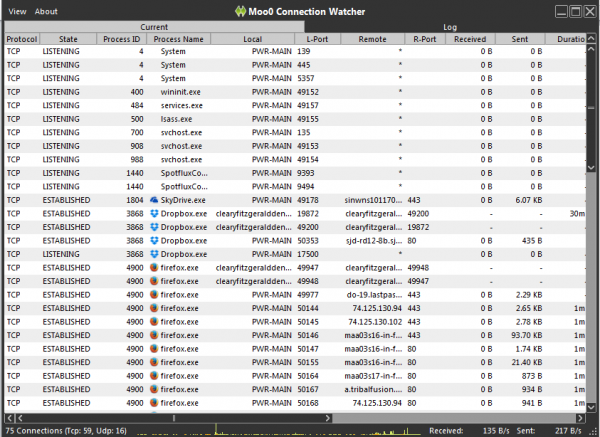Click Firefox icon in local port 50164 row

154,376
